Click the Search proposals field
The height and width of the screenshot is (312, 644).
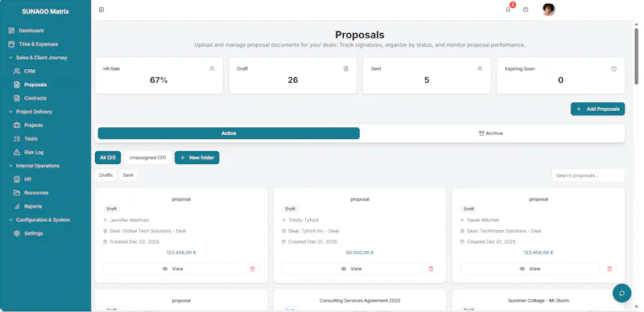tap(588, 175)
